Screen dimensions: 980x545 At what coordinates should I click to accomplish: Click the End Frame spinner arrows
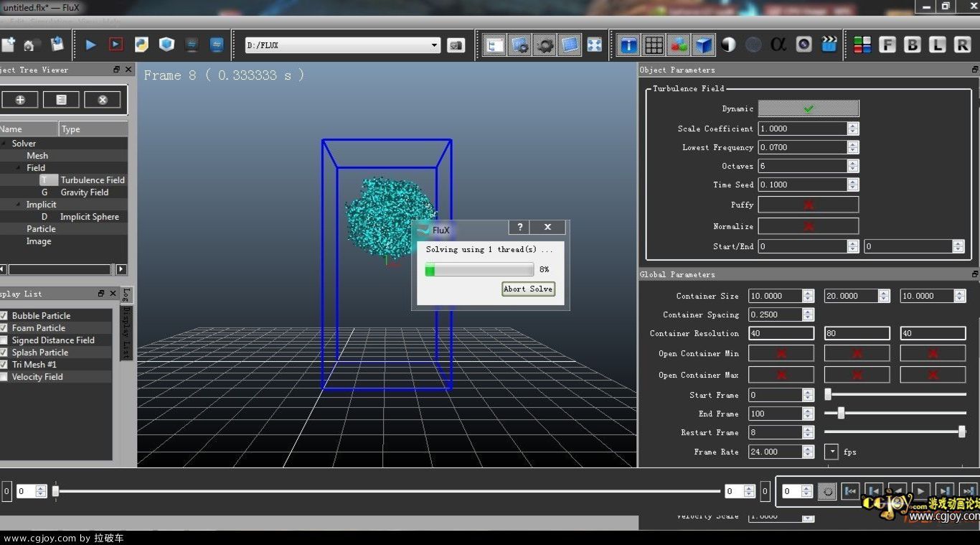[808, 414]
